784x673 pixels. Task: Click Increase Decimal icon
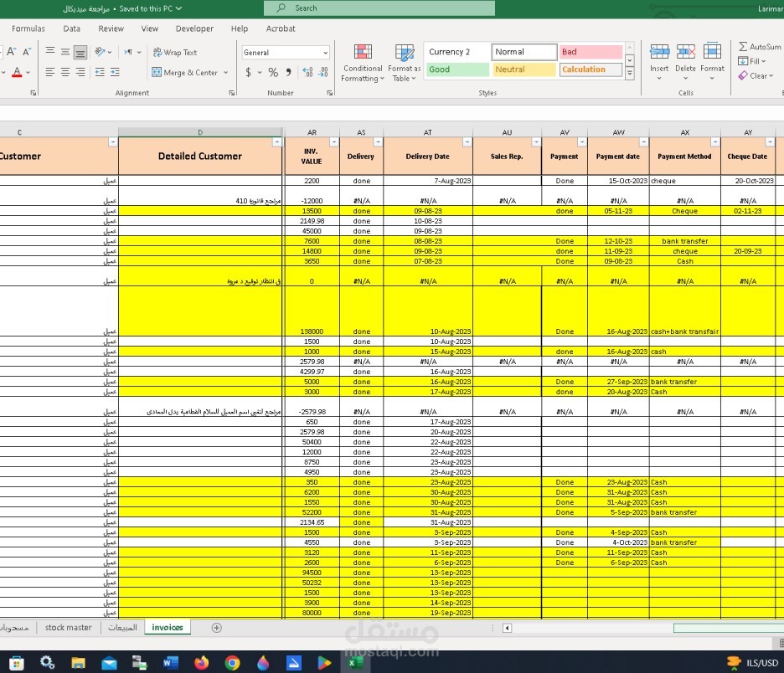[308, 73]
